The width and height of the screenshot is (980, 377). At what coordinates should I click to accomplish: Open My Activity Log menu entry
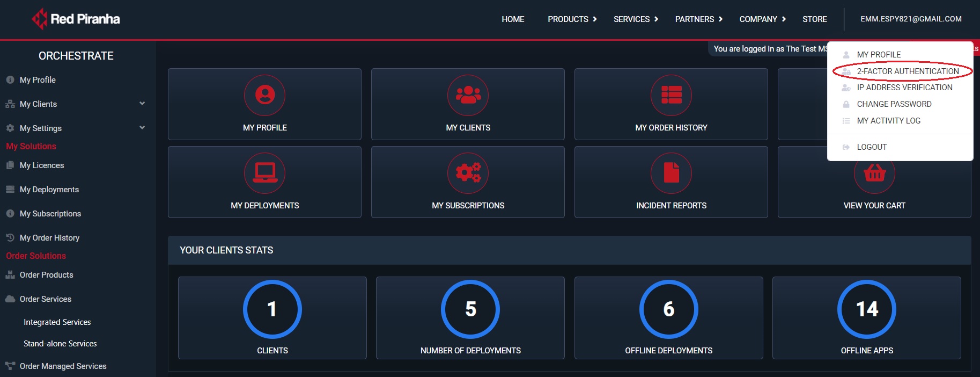tap(888, 121)
